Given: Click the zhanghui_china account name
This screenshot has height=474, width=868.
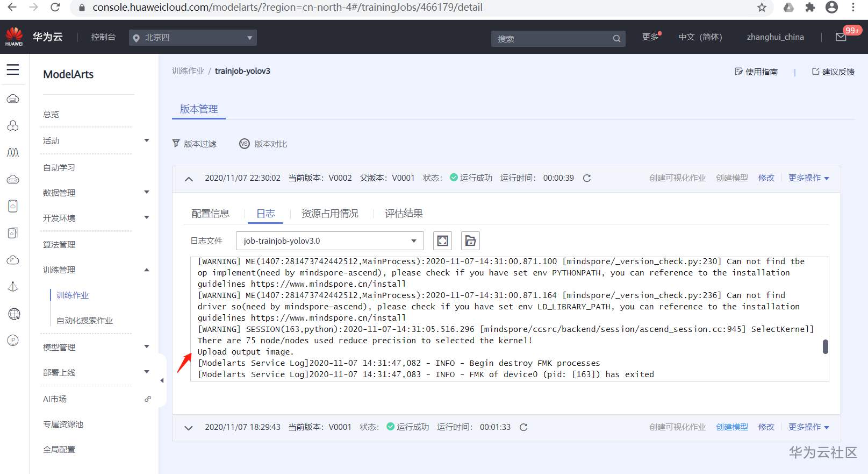Looking at the screenshot, I should (775, 37).
